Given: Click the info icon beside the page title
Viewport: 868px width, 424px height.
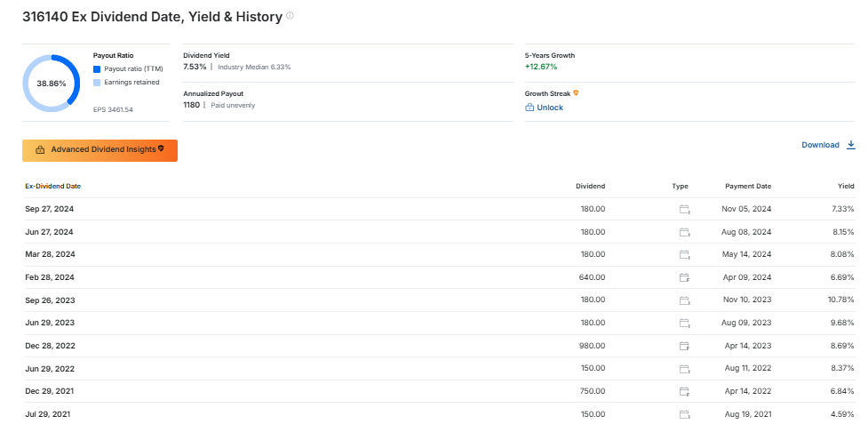Looking at the screenshot, I should pos(290,16).
